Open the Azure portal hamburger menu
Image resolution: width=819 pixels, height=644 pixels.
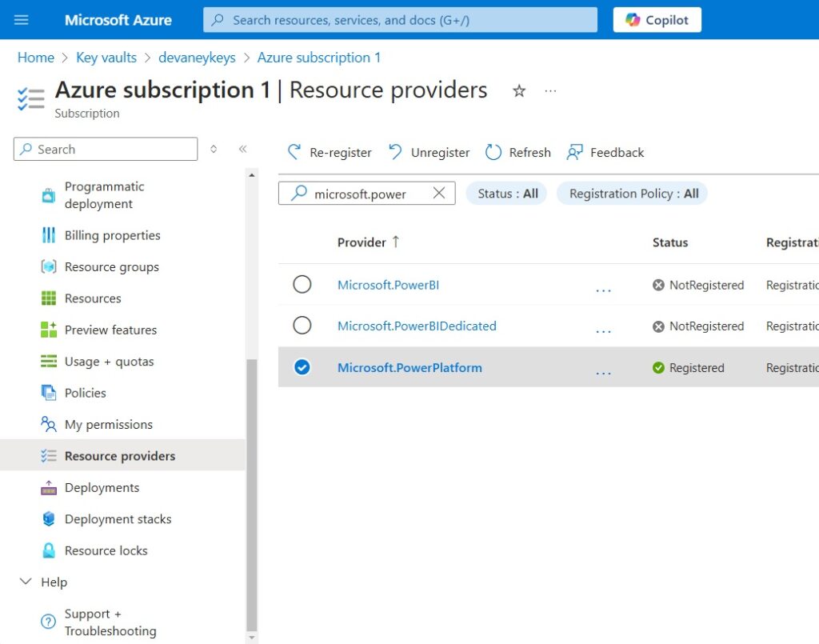22,20
